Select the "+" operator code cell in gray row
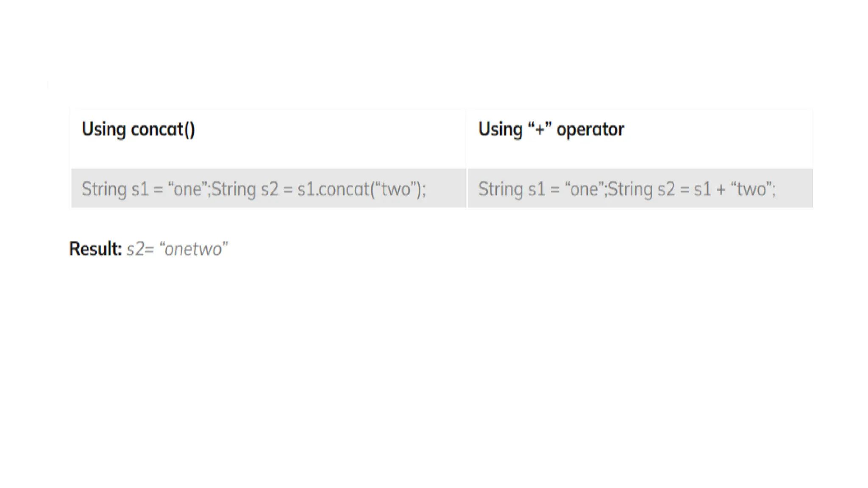Image resolution: width=868 pixels, height=488 pixels. 640,188
